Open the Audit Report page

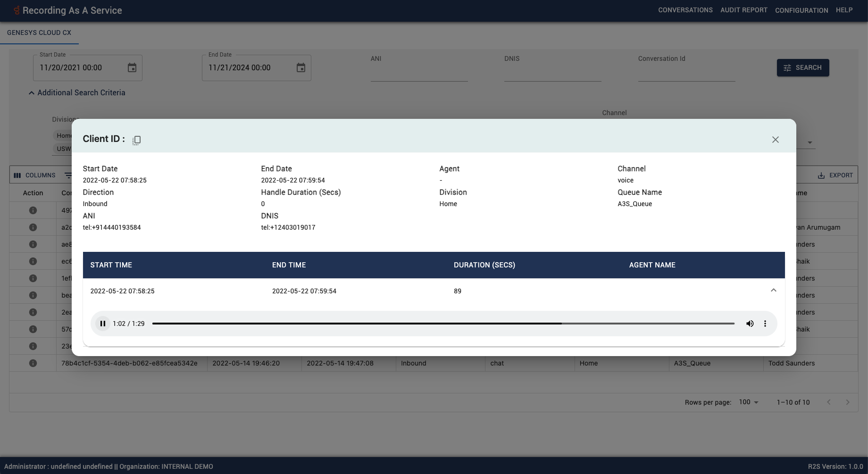coord(743,10)
